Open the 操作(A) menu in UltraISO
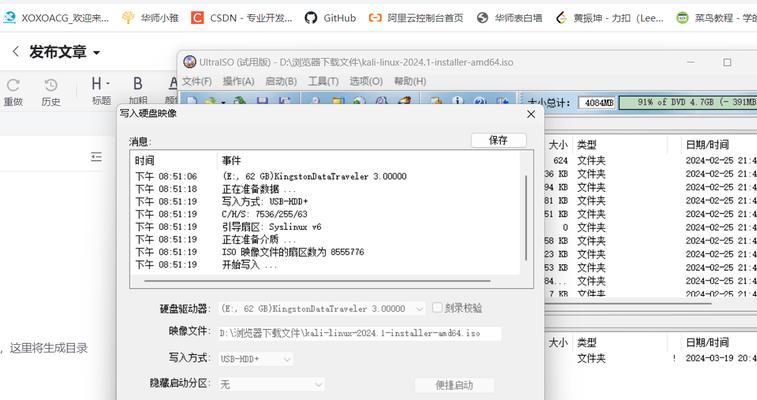The image size is (757, 400). (x=238, y=81)
